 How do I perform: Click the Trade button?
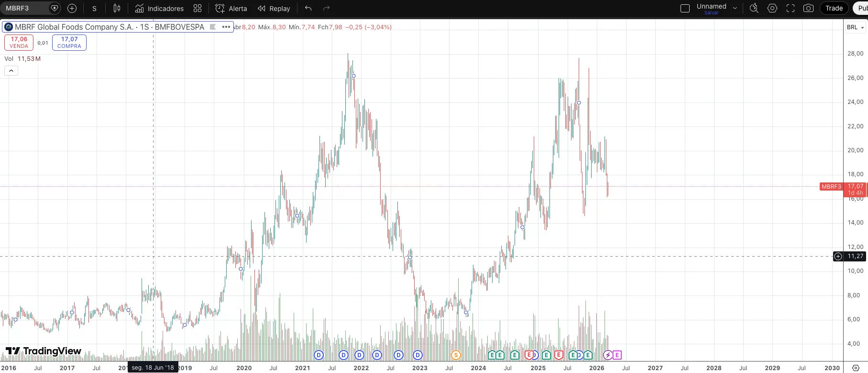(834, 8)
